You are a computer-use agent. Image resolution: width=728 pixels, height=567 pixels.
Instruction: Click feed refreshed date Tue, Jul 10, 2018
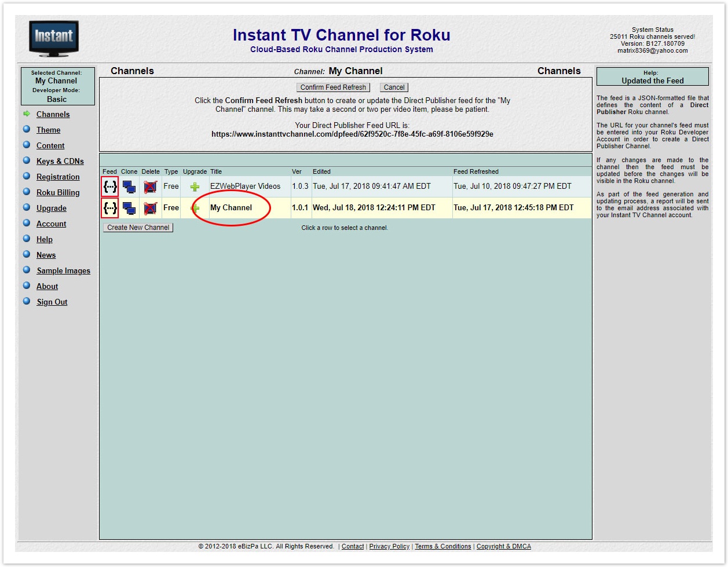pos(513,186)
